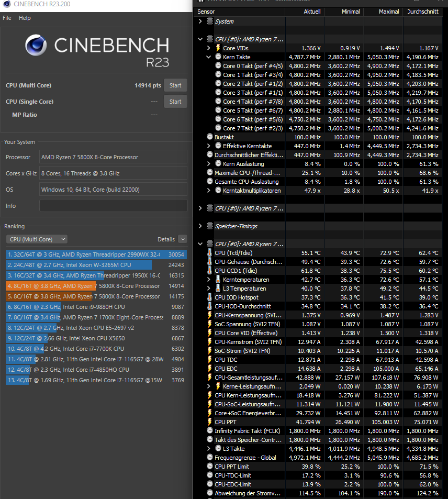
Task: Click the clock icon of Core 0 Takt
Action: 218,65
